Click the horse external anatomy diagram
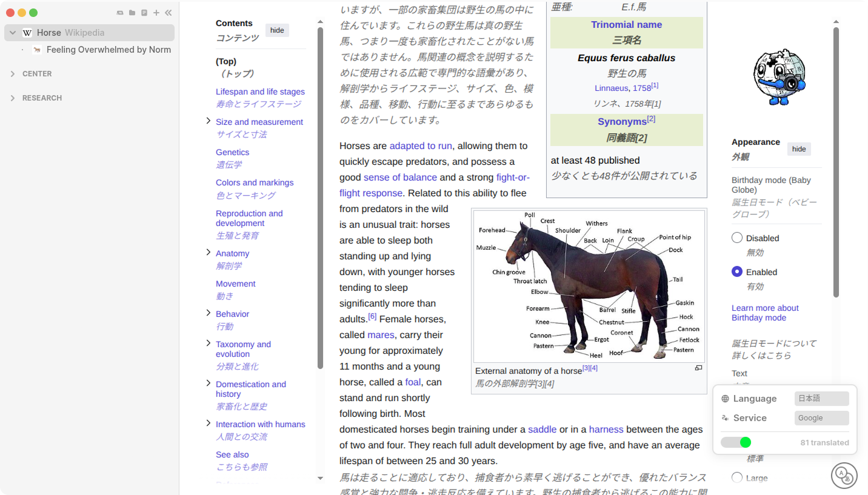The height and width of the screenshot is (495, 868). [x=589, y=286]
